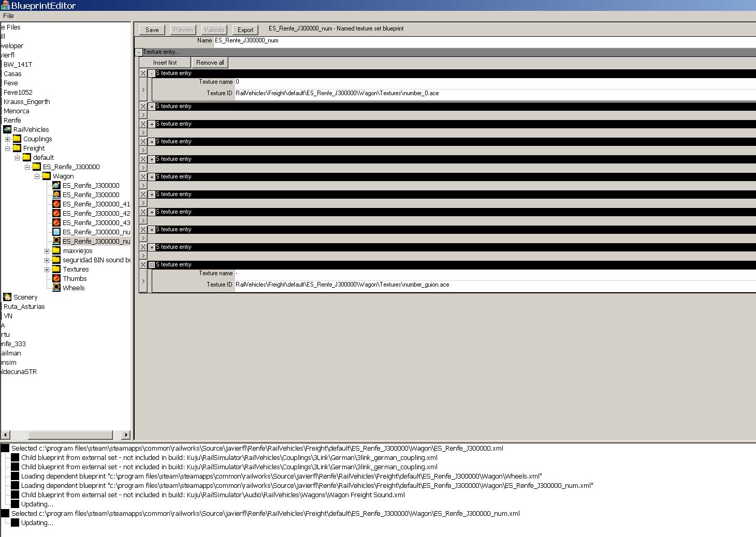This screenshot has width=756, height=537.
Task: Collapse the Texture entry section header
Action: pyautogui.click(x=139, y=52)
